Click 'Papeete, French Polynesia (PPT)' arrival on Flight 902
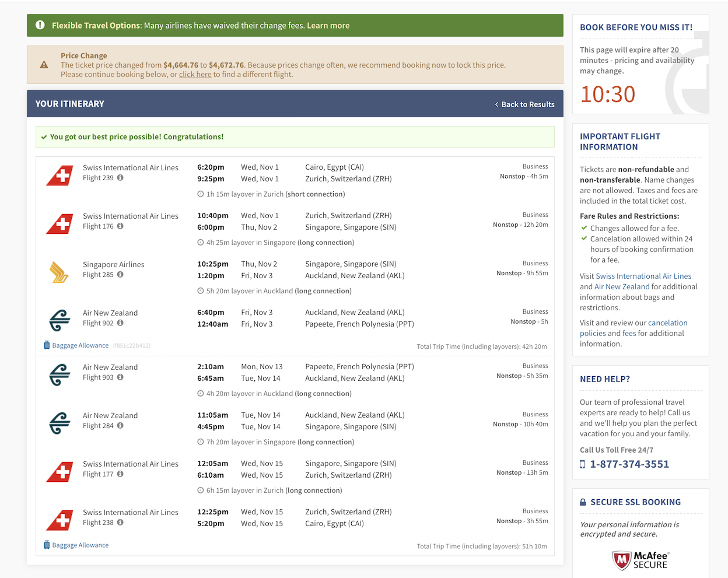728x578 pixels. [359, 324]
